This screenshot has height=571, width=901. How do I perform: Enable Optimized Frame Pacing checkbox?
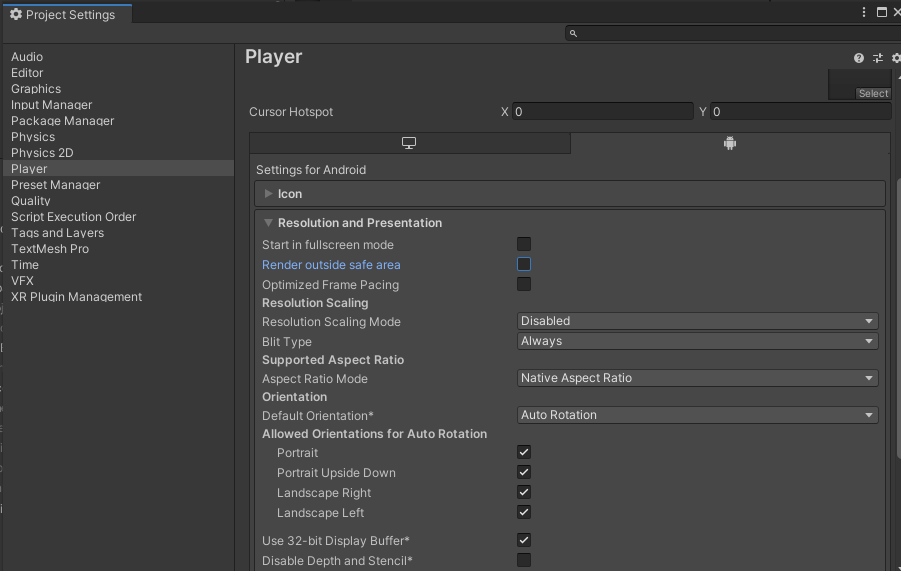pos(523,284)
